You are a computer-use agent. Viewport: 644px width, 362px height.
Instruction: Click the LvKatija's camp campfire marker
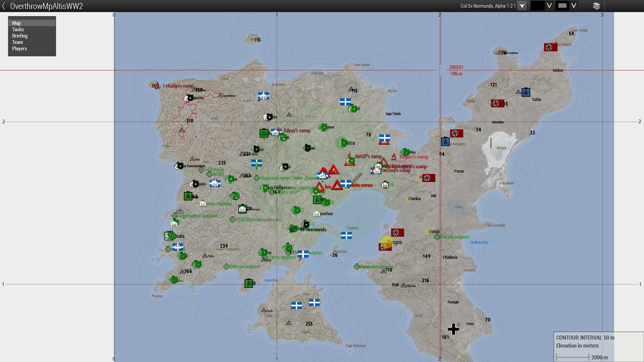[x=157, y=85]
